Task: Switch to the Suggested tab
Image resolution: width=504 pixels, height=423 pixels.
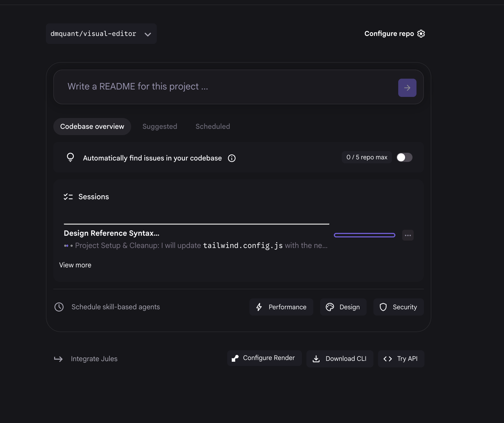Action: pos(160,127)
